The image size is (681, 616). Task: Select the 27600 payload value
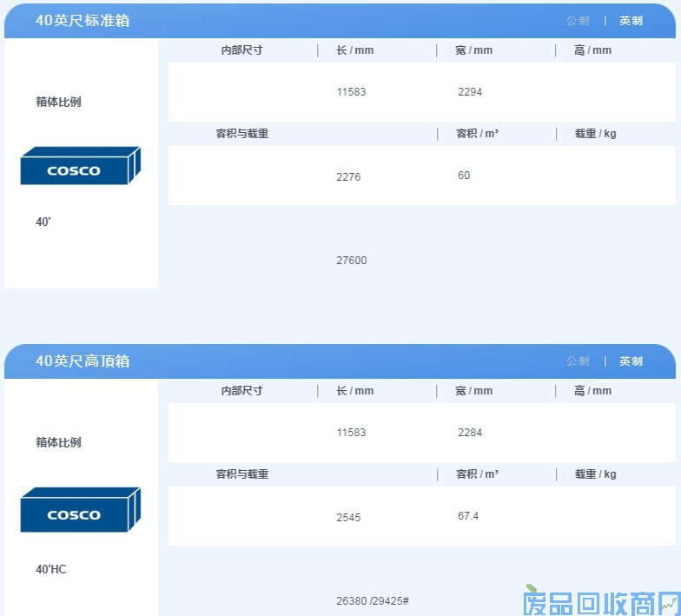[352, 261]
